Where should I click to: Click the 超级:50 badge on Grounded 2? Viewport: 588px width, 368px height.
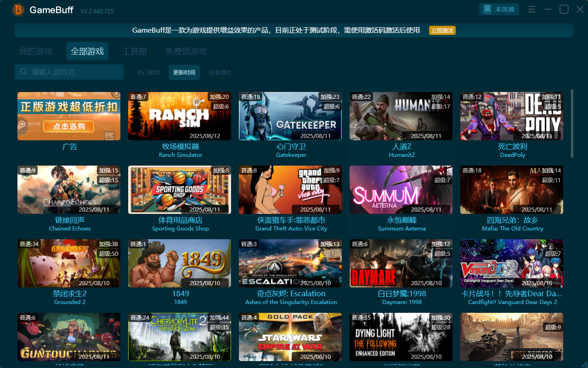[x=108, y=253]
